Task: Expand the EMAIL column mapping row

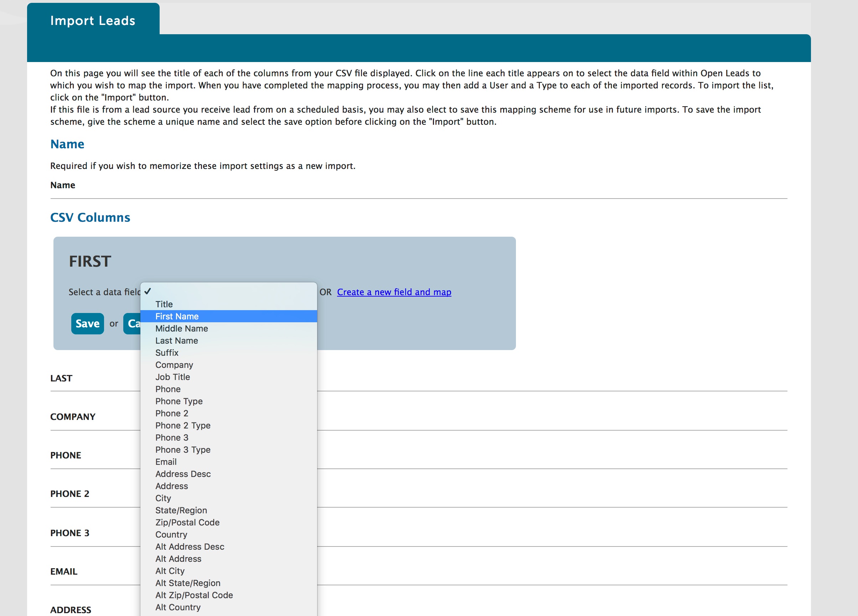Action: click(63, 571)
